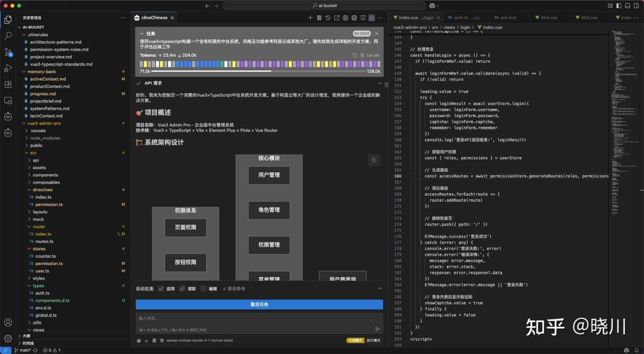644x354 pixels.
Task: Open the Remote Explorer view
Action: [8, 100]
